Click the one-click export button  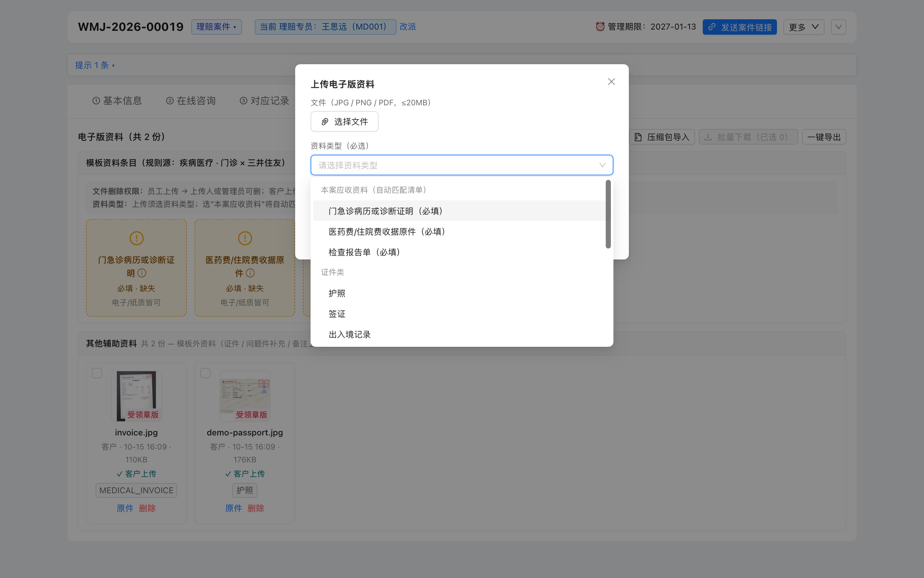click(x=824, y=137)
